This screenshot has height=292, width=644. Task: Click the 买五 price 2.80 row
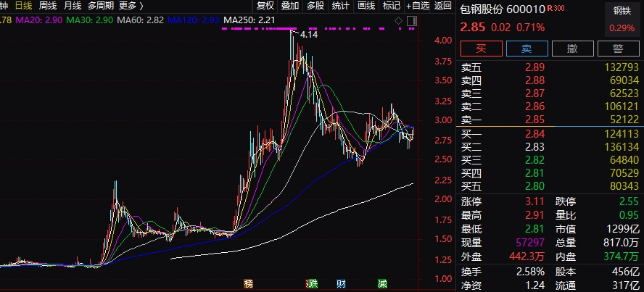[550, 186]
